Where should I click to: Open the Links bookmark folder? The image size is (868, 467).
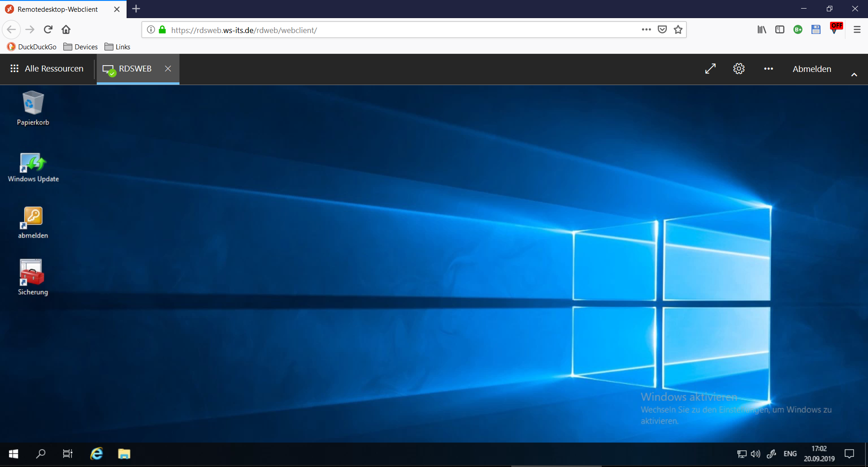coord(117,47)
